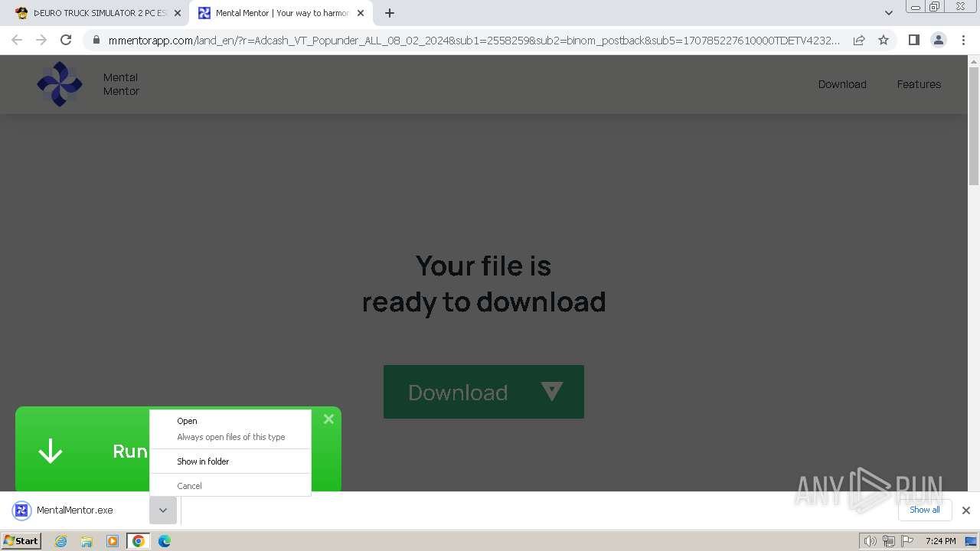The image size is (980, 551).
Task: Bookmark this page with the star
Action: click(884, 40)
